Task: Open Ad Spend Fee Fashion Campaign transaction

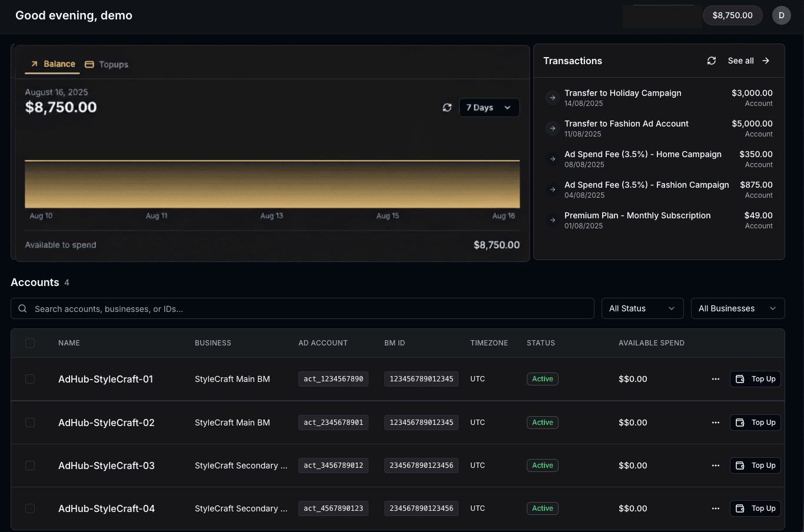Action: [659, 189]
